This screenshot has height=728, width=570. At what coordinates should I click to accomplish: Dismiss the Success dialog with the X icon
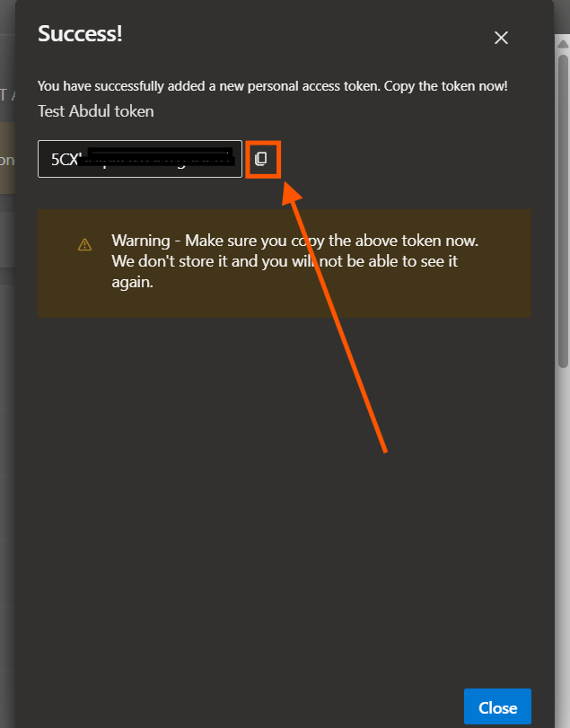[x=501, y=38]
